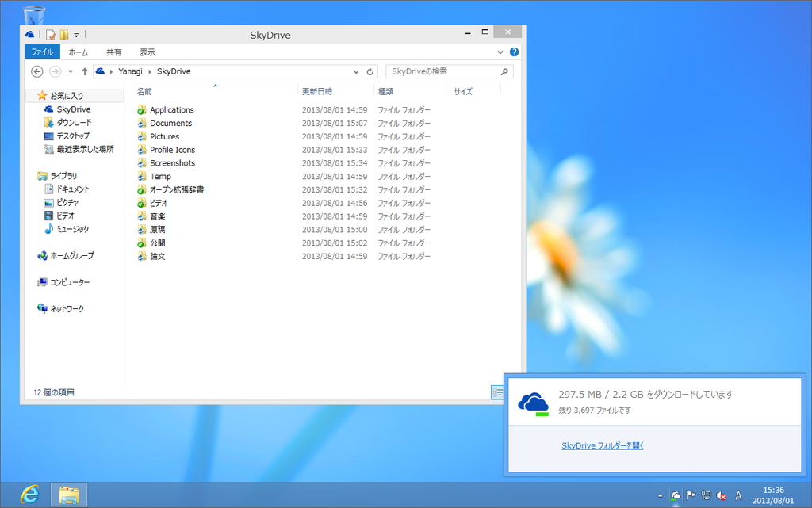
Task: Select the Applications folder icon
Action: [141, 109]
